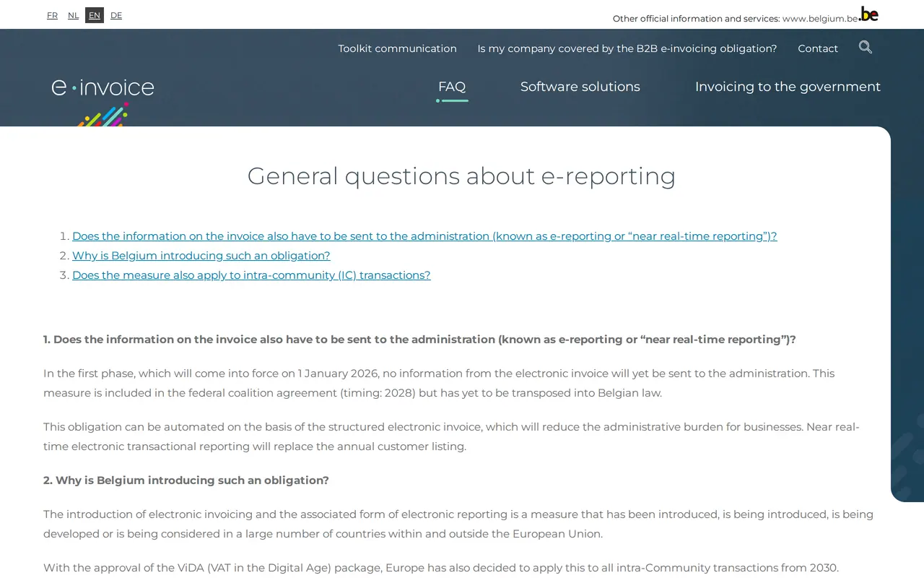The height and width of the screenshot is (578, 924).
Task: Open the FAQ menu item
Action: tap(452, 87)
